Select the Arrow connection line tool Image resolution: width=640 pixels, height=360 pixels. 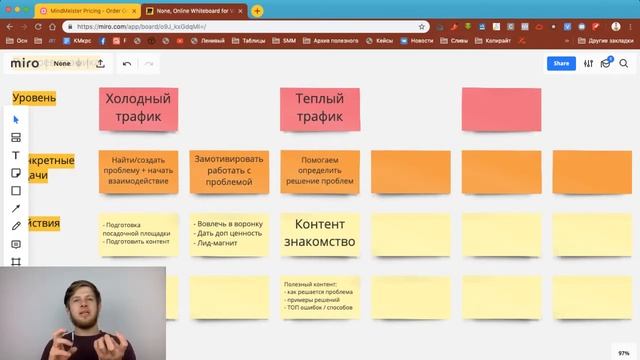[16, 209]
